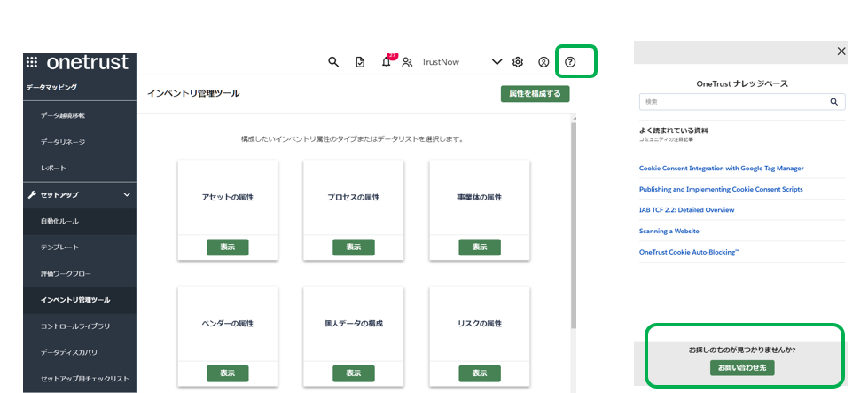The width and height of the screenshot is (868, 393).
Task: Select 自動化ルール in the sidebar
Action: pyautogui.click(x=60, y=221)
